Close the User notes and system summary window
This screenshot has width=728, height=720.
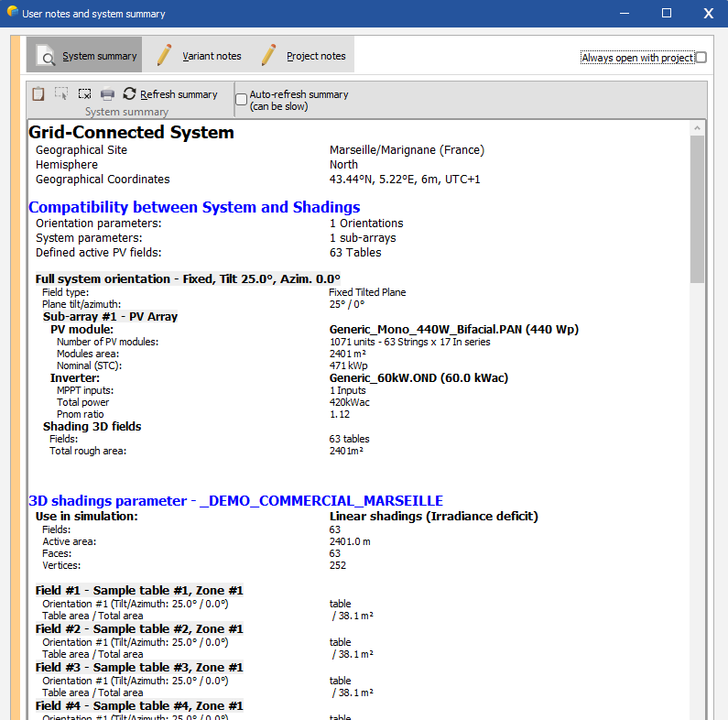coord(708,14)
